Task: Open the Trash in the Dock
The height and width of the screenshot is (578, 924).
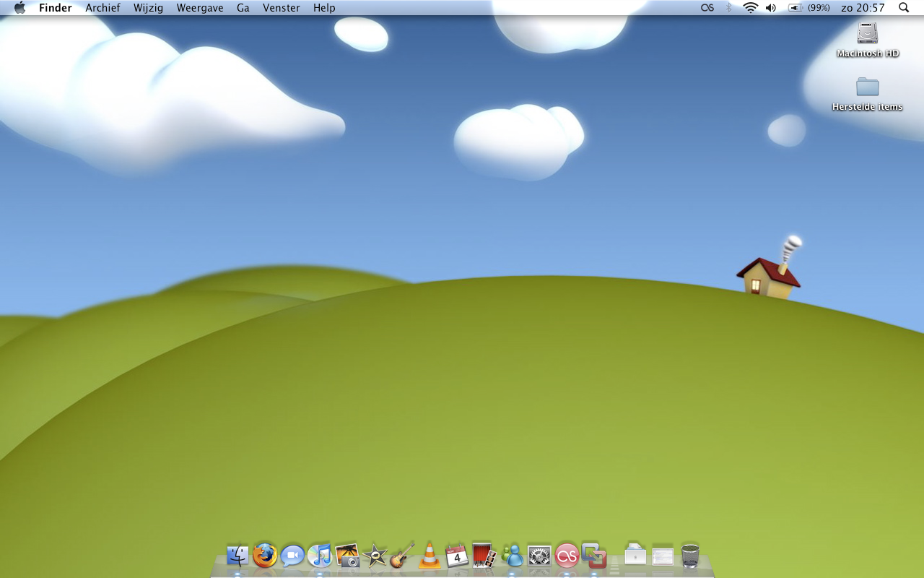Action: coord(690,556)
